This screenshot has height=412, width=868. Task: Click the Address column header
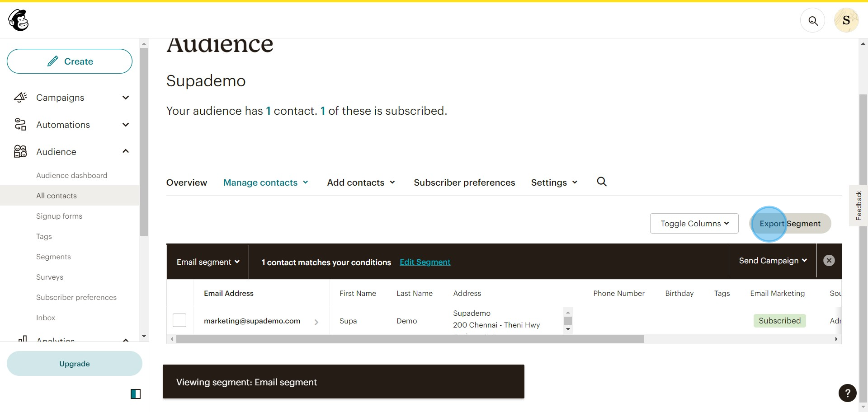467,293
